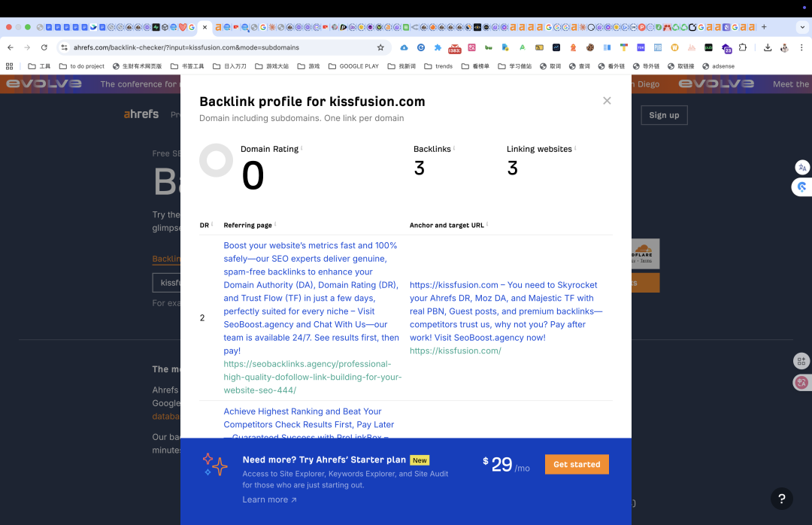Click the ahrefs URL address bar

coord(223,47)
